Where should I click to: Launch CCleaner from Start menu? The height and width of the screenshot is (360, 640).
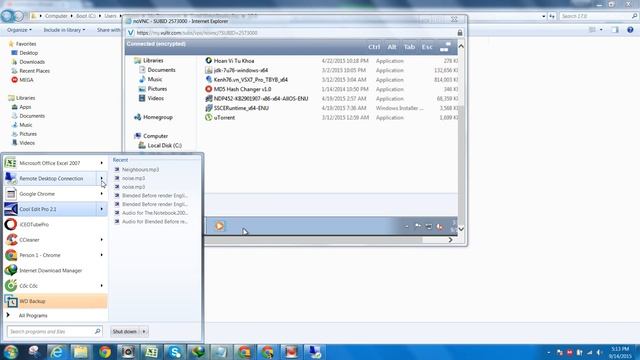(x=29, y=240)
